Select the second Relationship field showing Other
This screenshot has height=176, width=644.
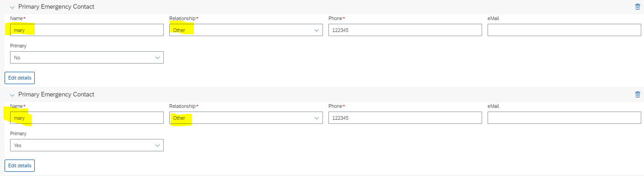(x=246, y=118)
